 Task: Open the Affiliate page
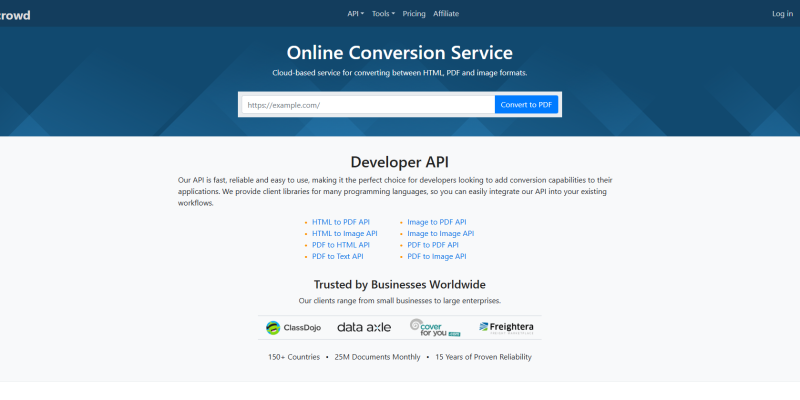(446, 14)
